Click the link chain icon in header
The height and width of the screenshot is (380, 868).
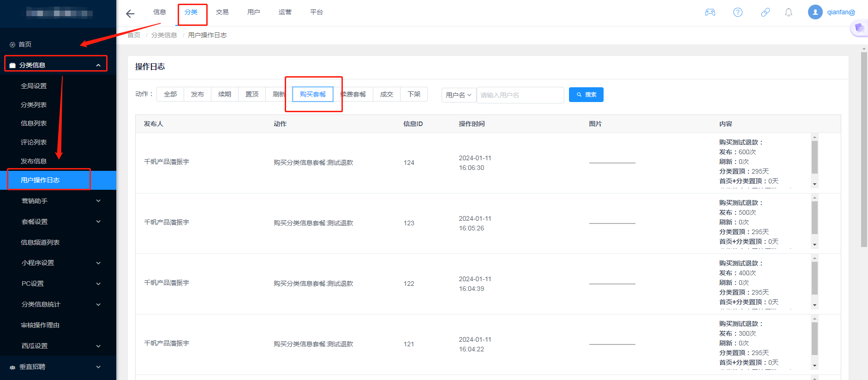(x=766, y=12)
